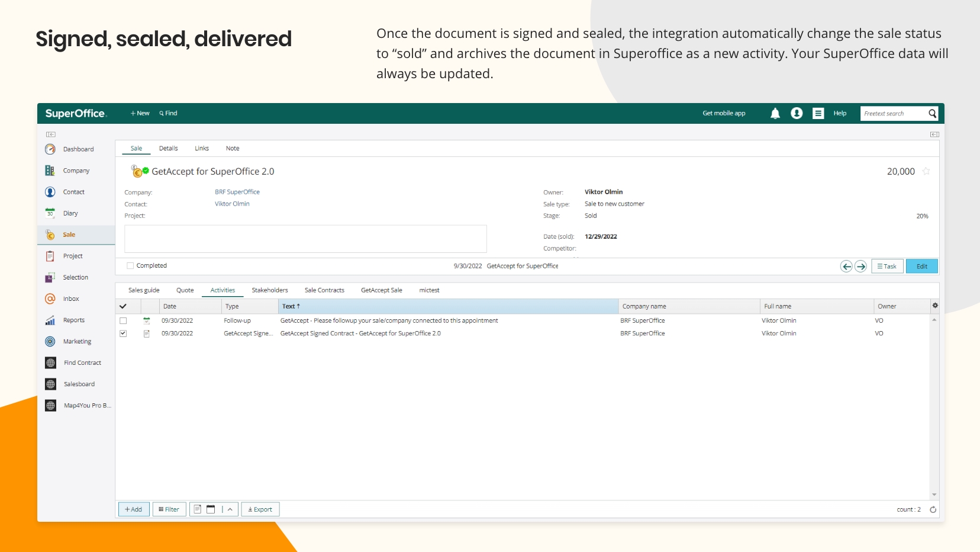Click the Edit button

(x=922, y=267)
